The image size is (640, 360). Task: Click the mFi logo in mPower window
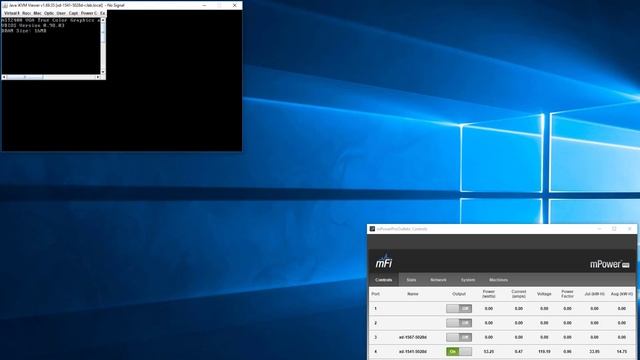384,262
